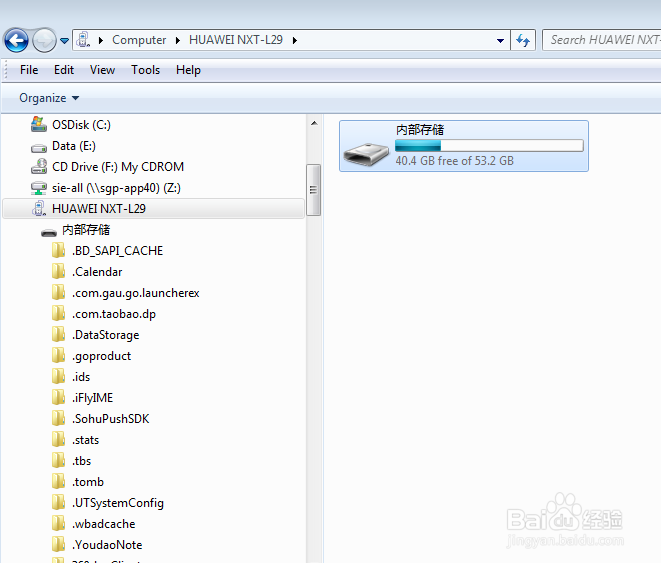Click the Back navigation arrow button

[16, 40]
